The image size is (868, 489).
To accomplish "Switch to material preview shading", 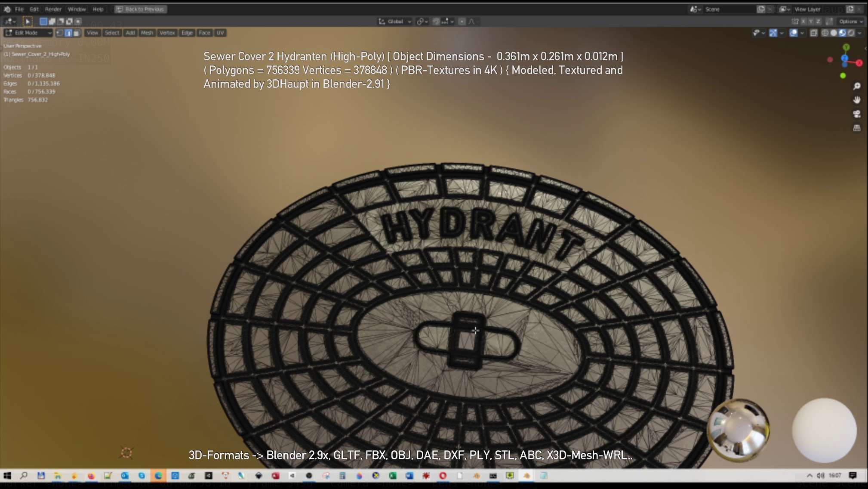I will click(x=842, y=33).
